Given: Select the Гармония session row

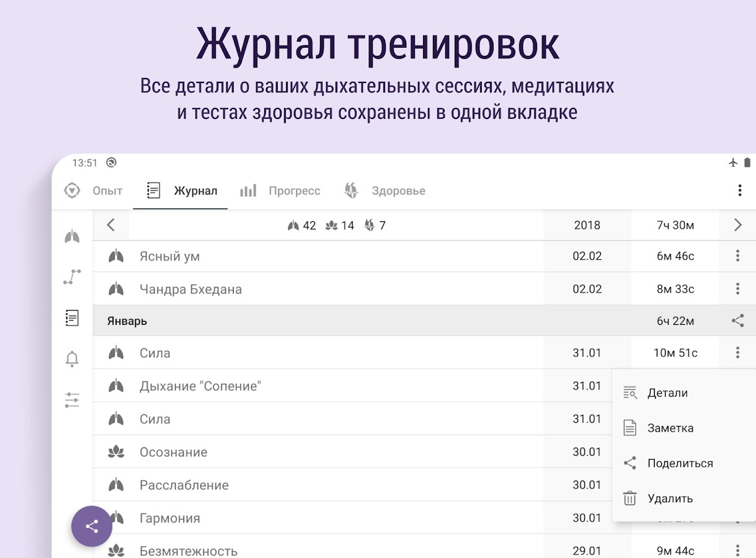Looking at the screenshot, I should 352,518.
